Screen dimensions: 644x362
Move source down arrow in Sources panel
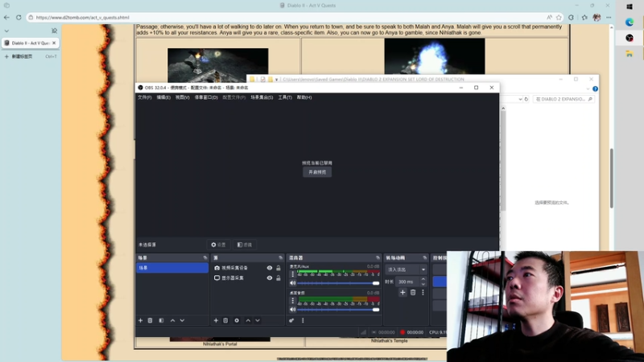tap(258, 320)
